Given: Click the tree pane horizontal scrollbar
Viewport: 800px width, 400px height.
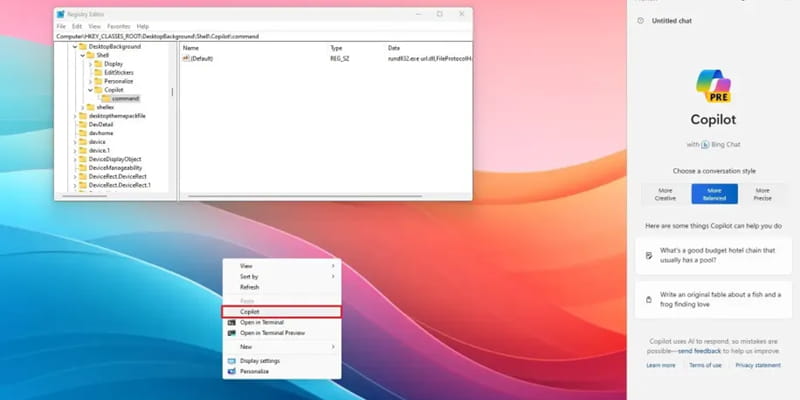Looking at the screenshot, I should [x=85, y=196].
